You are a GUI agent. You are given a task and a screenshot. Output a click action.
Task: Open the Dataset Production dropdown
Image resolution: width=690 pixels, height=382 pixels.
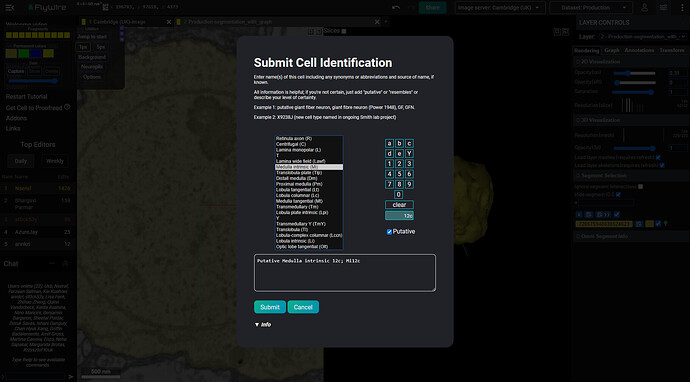591,7
